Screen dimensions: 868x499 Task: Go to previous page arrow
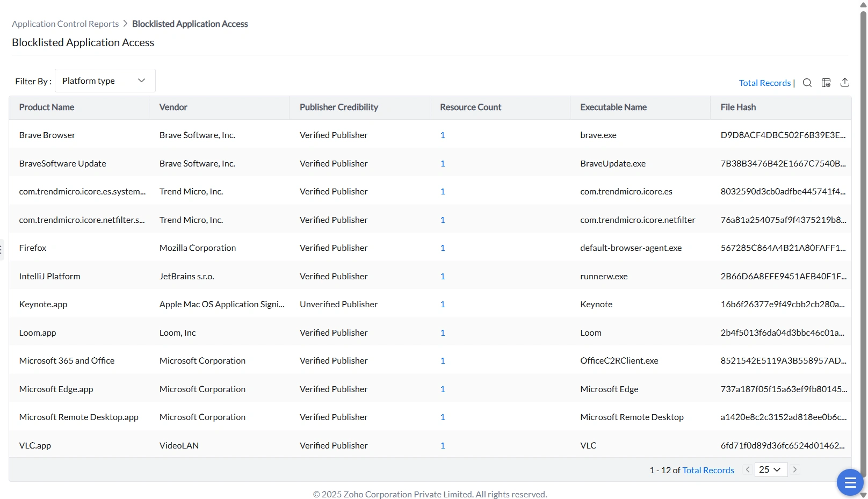point(747,469)
